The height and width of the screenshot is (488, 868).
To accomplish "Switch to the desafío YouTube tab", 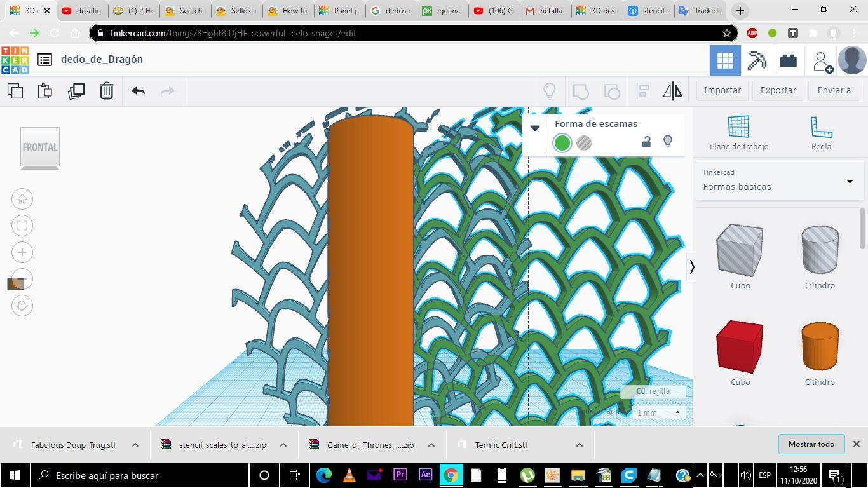I will (82, 11).
